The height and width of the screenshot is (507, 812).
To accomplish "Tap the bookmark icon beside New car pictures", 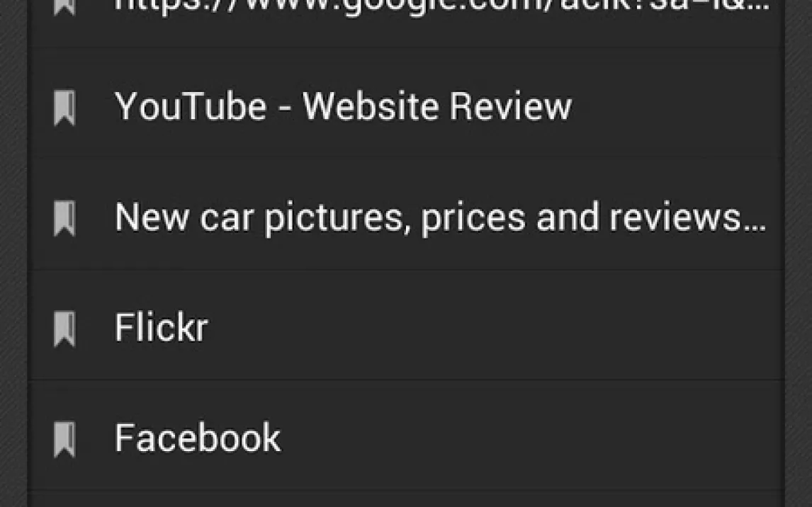I will coord(64,218).
